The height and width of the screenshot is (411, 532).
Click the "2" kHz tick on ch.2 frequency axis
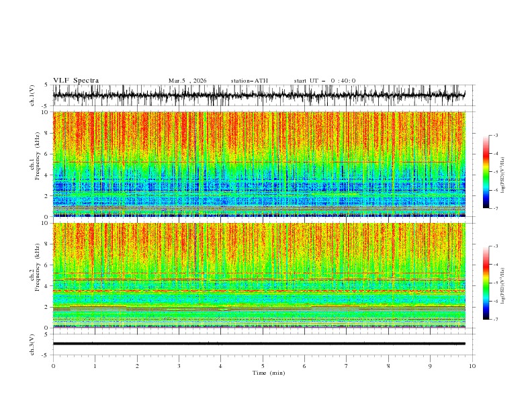click(46, 307)
